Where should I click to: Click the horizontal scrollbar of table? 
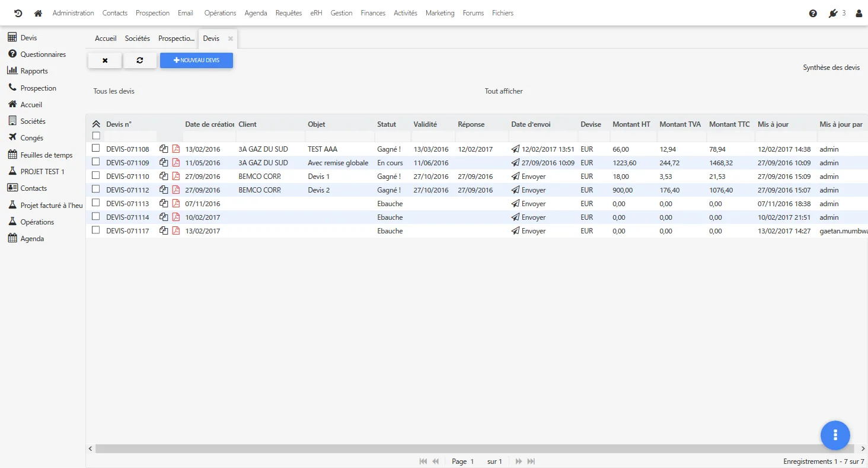(474, 449)
